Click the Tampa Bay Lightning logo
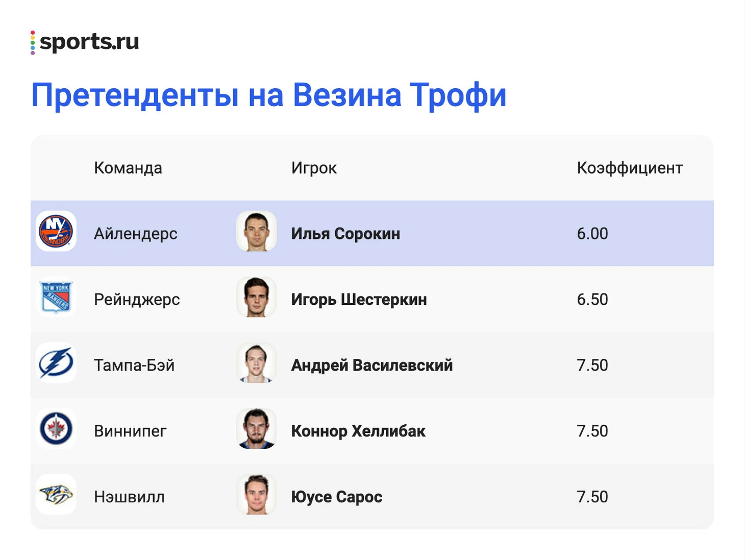The width and height of the screenshot is (745, 560). pyautogui.click(x=56, y=363)
